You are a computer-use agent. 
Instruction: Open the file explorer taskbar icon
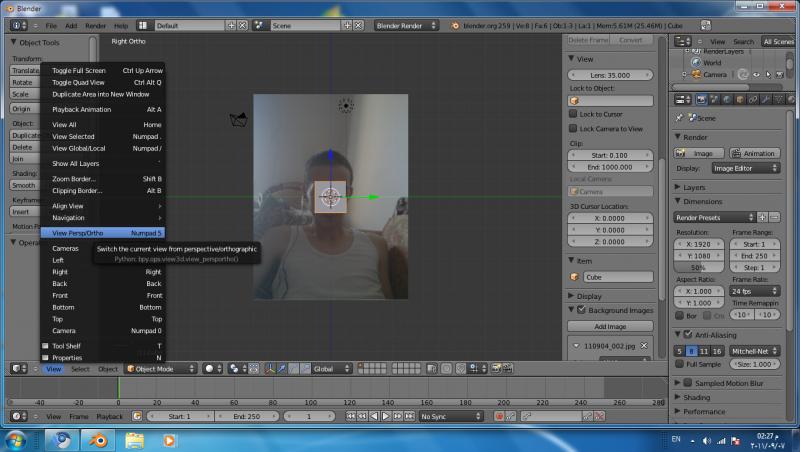tap(134, 440)
